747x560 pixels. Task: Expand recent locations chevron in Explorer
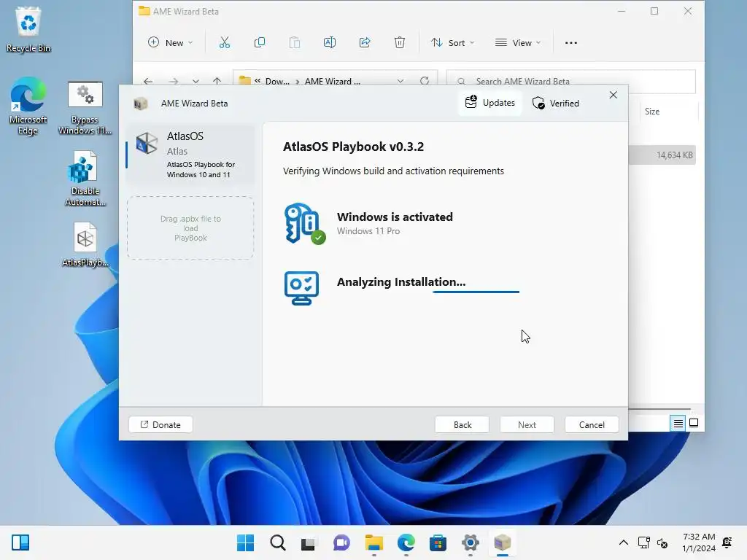coord(196,81)
